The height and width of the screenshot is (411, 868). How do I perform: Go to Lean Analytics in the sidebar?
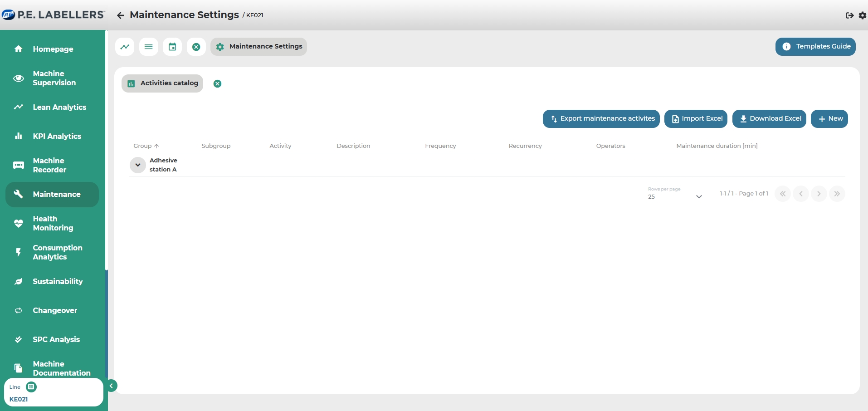(59, 107)
